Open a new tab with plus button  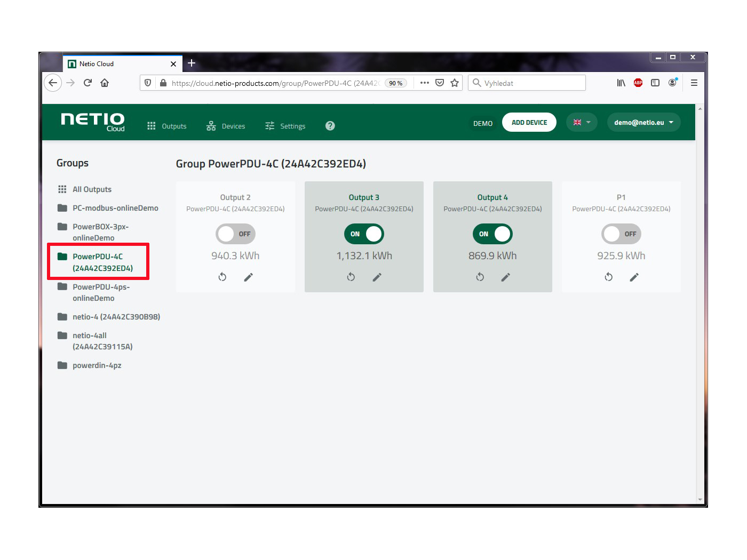[x=192, y=63]
